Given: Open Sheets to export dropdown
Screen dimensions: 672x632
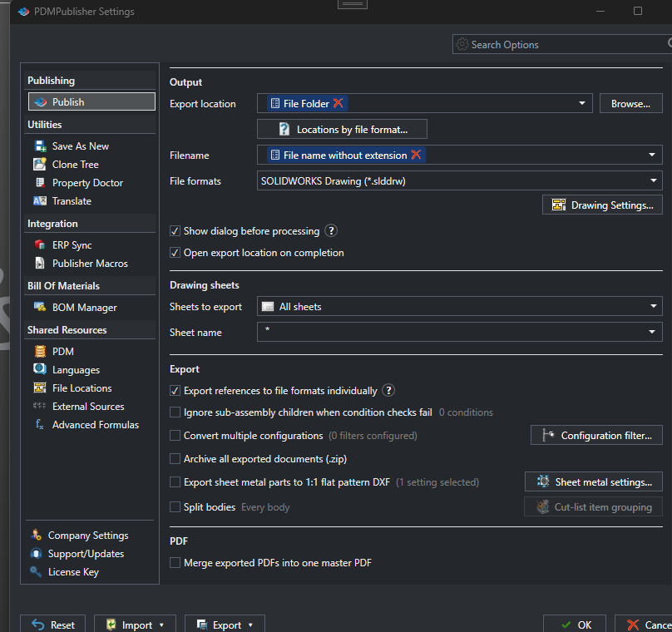Looking at the screenshot, I should coord(653,306).
